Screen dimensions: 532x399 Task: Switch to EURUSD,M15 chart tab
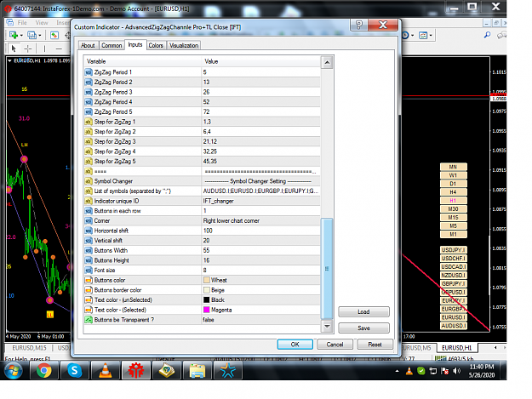pyautogui.click(x=29, y=348)
